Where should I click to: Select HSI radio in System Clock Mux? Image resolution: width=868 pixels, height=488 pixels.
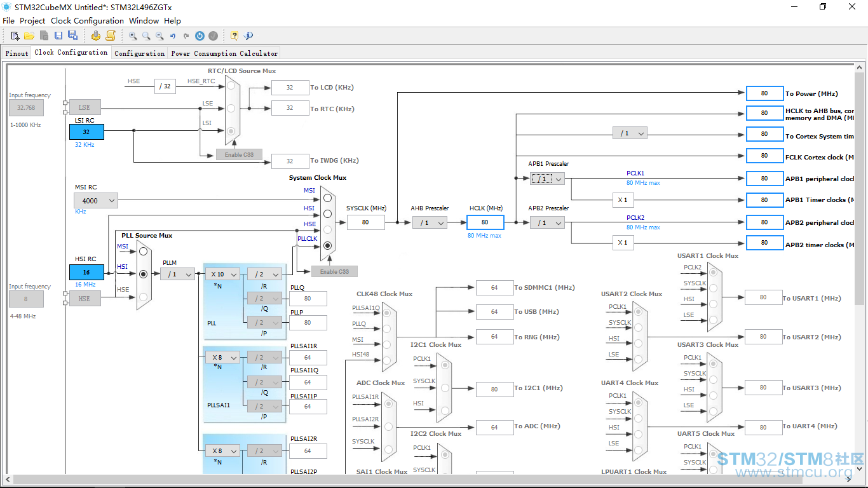[x=327, y=214]
